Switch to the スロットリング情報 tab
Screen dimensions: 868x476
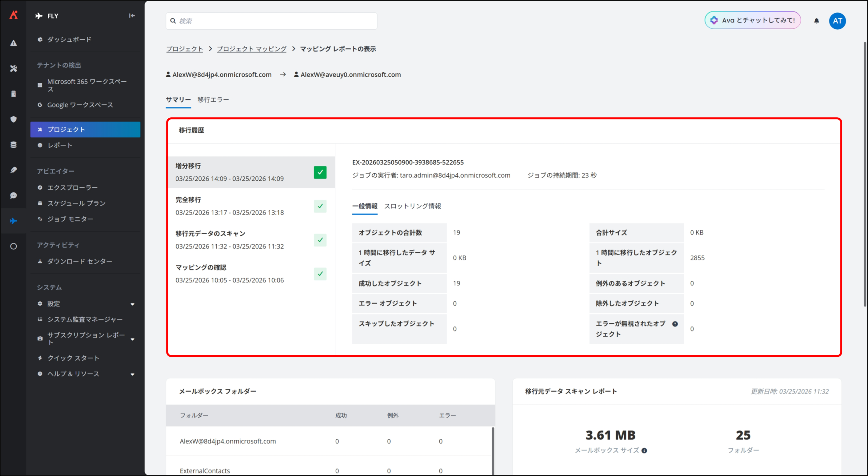pyautogui.click(x=412, y=206)
